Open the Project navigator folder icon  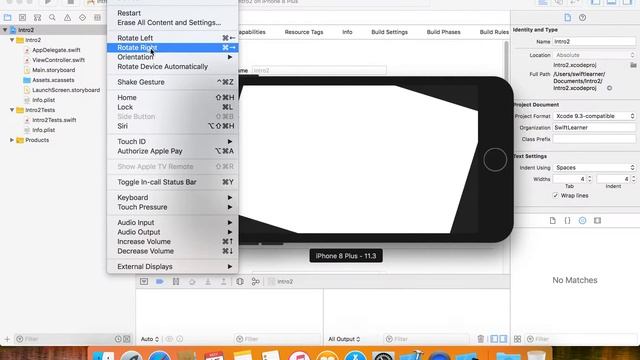pyautogui.click(x=7, y=18)
